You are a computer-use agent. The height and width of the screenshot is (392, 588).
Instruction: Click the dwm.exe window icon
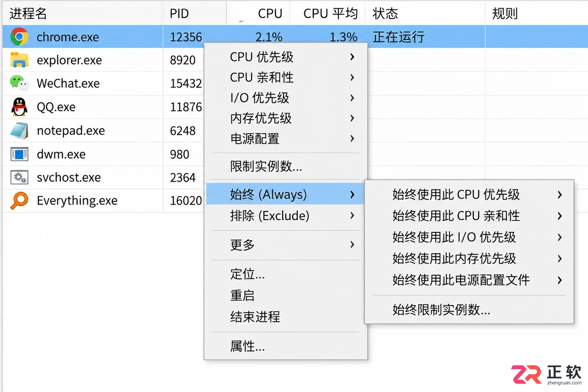[x=19, y=154]
